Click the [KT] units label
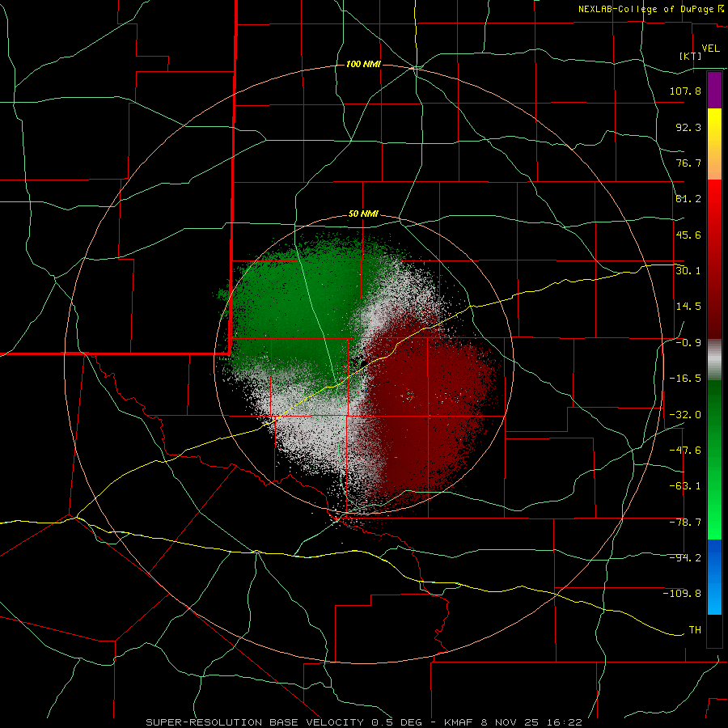This screenshot has width=728, height=728. [x=691, y=56]
